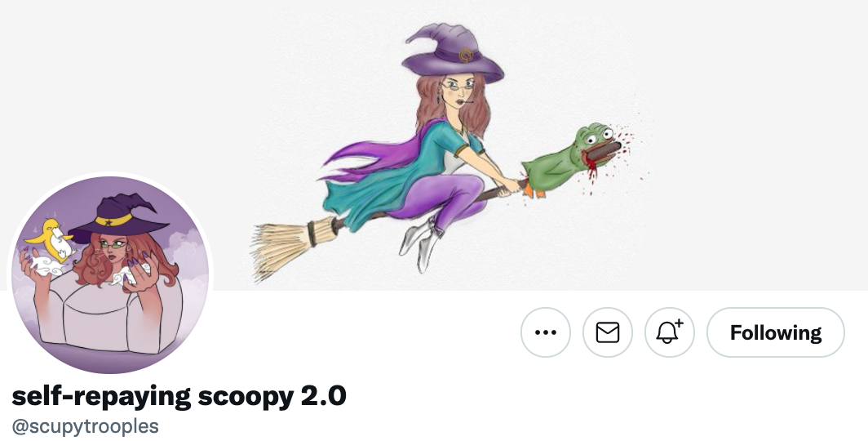The image size is (868, 441).
Task: Click the green frog head on broomstick
Action: [573, 159]
